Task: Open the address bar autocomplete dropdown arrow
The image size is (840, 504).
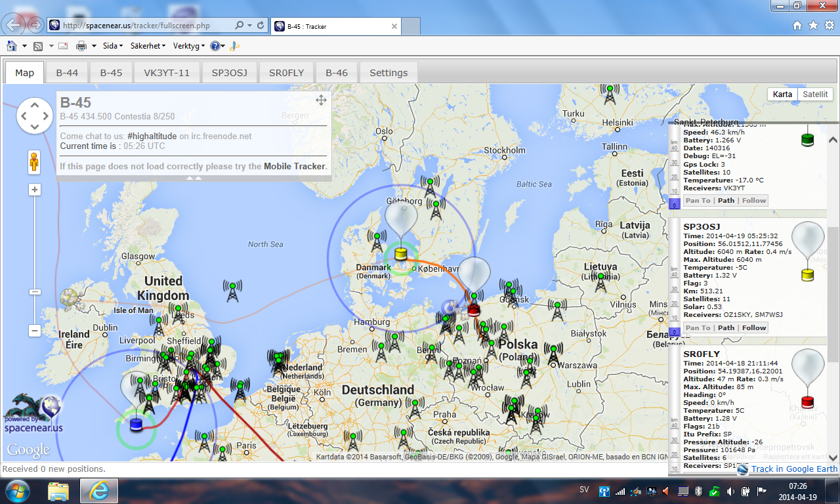Action: point(250,26)
